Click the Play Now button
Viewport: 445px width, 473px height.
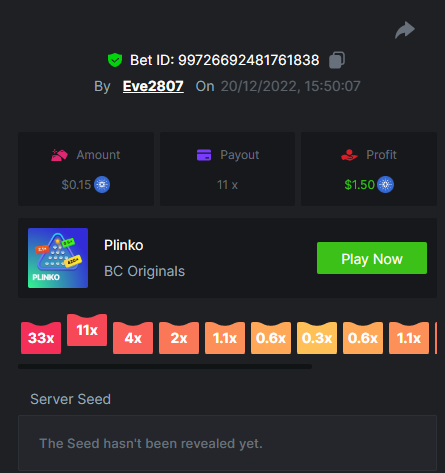tap(372, 258)
